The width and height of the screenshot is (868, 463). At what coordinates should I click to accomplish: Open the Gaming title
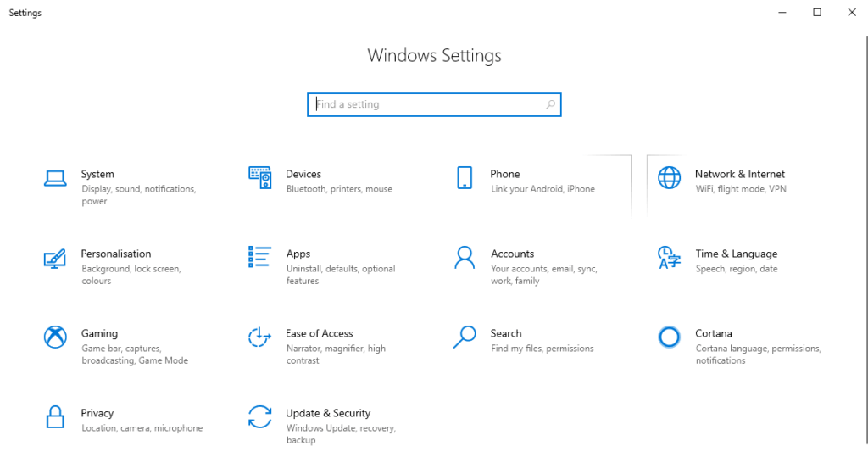[99, 333]
